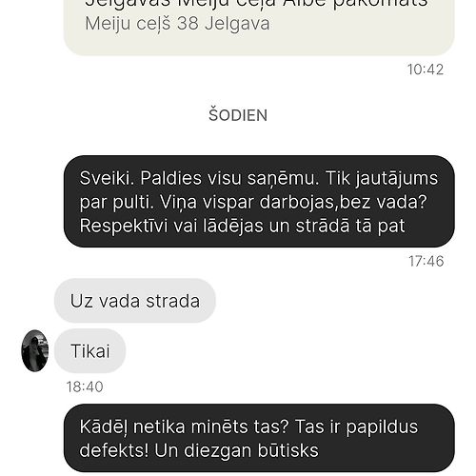Click the line 'par pulti. Viņa vispar darbojas,bez vada?'
The height and width of the screenshot is (476, 476).
pyautogui.click(x=253, y=202)
